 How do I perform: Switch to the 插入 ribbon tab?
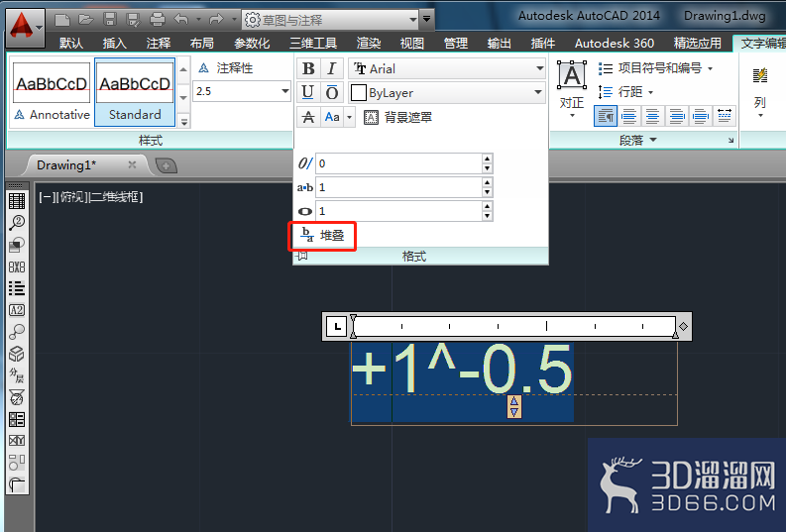[115, 43]
